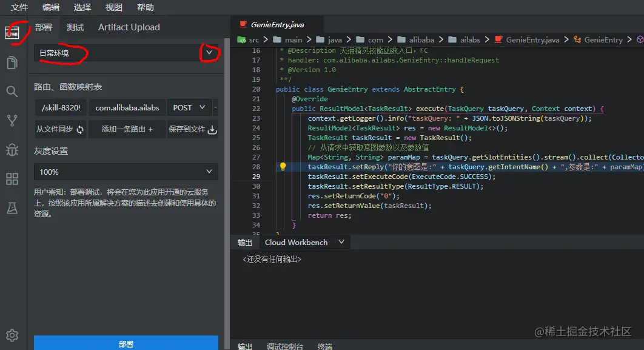Open the 文件 menu
Image resolution: width=644 pixels, height=350 pixels.
click(x=19, y=7)
